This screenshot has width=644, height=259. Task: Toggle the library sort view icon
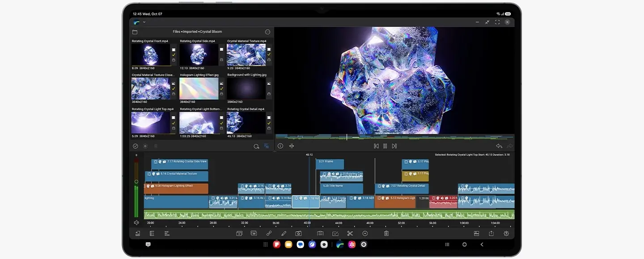267,146
